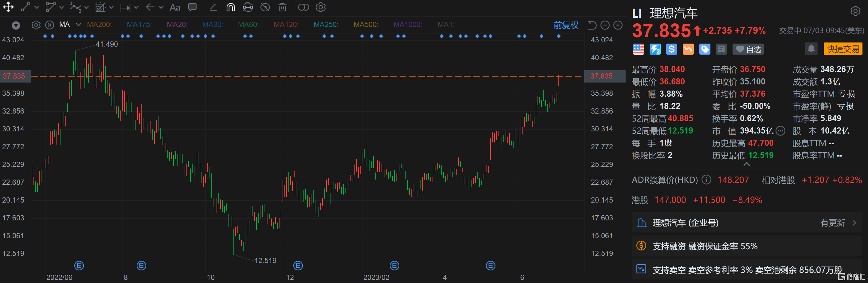
Task: Activate the magnet snap tool
Action: (x=230, y=7)
